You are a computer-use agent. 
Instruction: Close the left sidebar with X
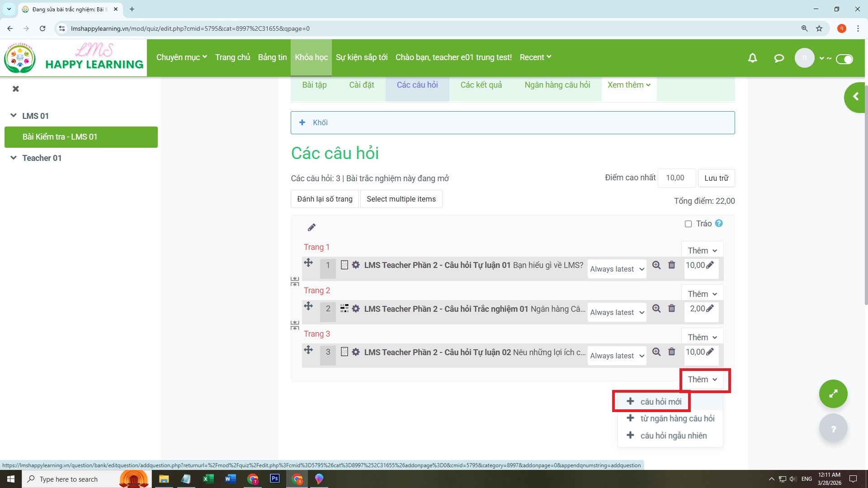tap(16, 89)
